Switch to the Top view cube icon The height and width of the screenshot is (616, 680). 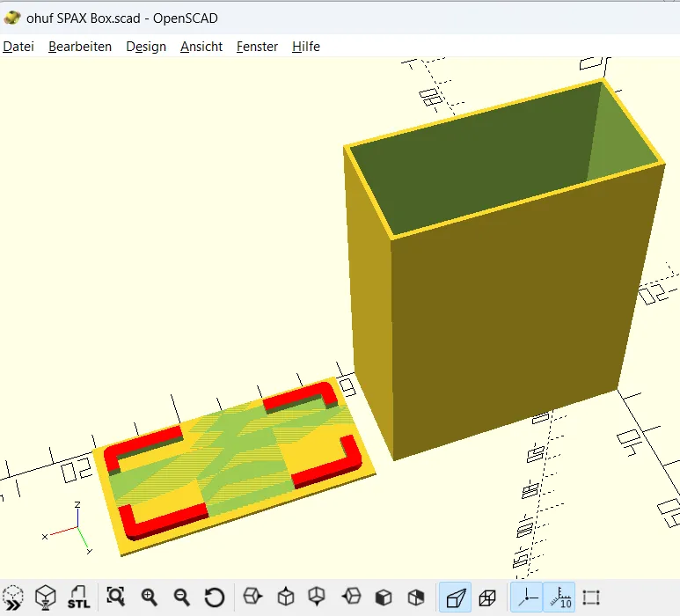285,597
